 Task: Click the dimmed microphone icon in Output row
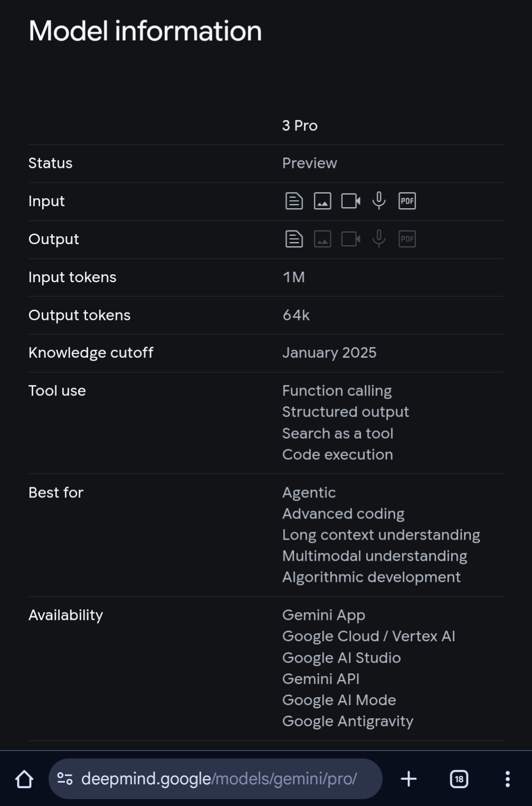pyautogui.click(x=379, y=239)
